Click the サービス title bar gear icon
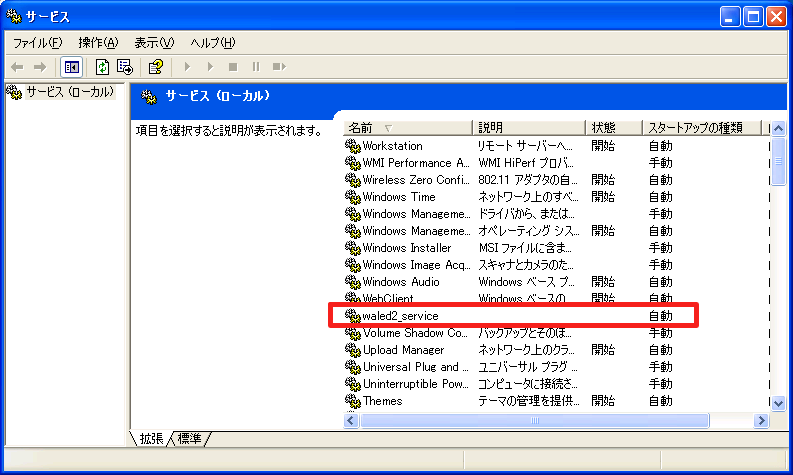The width and height of the screenshot is (793, 475). coord(14,17)
